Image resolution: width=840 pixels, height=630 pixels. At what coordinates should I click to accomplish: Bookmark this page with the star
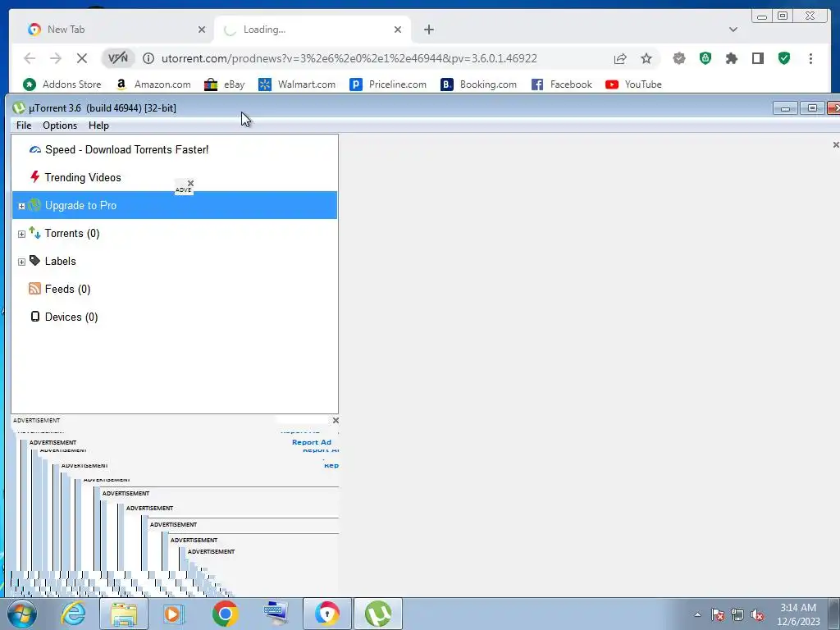click(x=646, y=58)
